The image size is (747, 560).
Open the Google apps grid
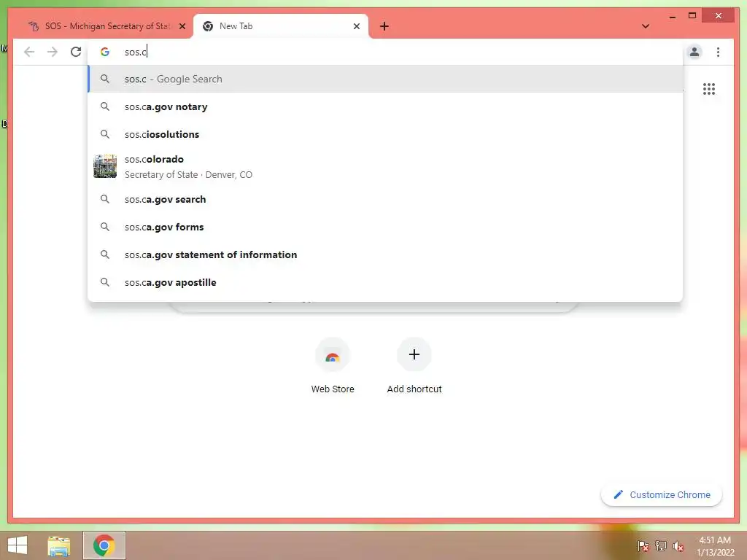click(x=709, y=89)
